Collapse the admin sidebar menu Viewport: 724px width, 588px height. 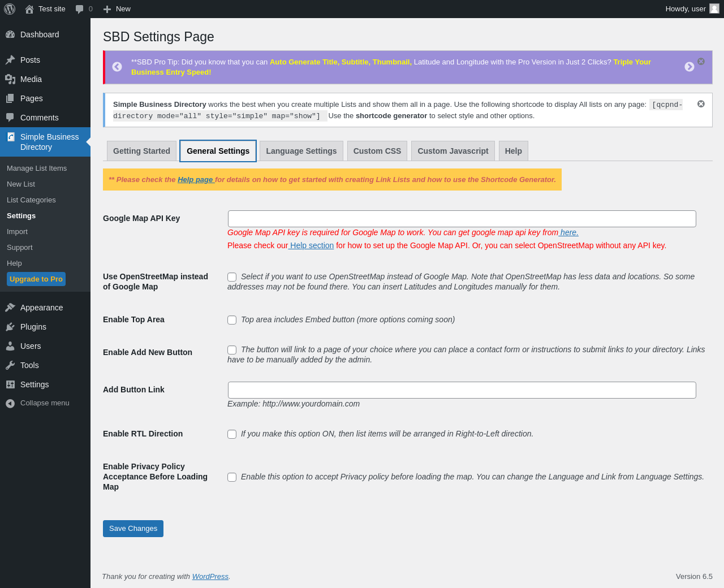[37, 403]
